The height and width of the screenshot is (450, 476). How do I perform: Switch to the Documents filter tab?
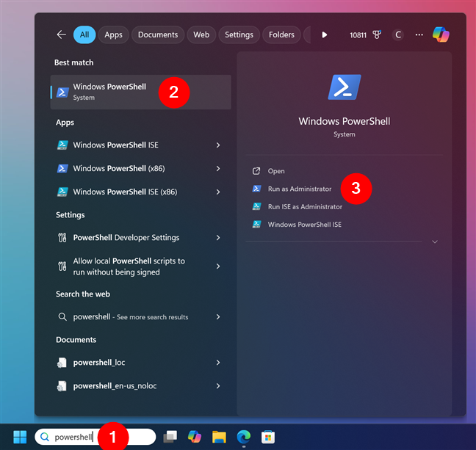pos(158,35)
